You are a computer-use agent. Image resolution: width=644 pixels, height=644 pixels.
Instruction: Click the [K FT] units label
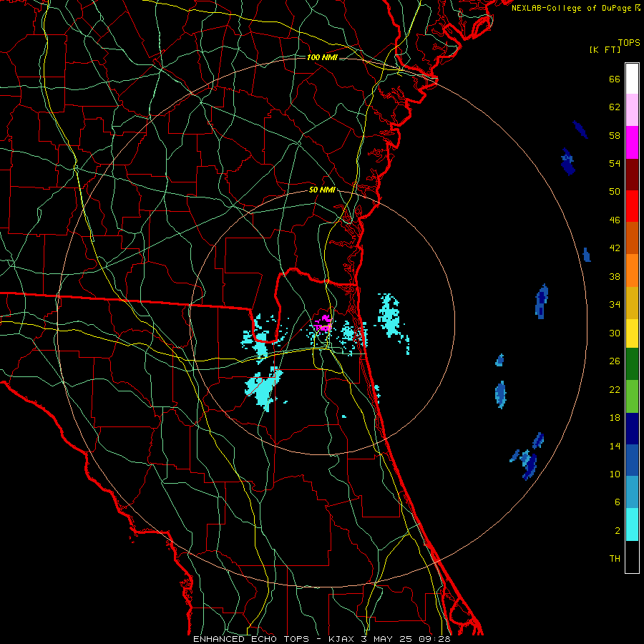click(605, 50)
